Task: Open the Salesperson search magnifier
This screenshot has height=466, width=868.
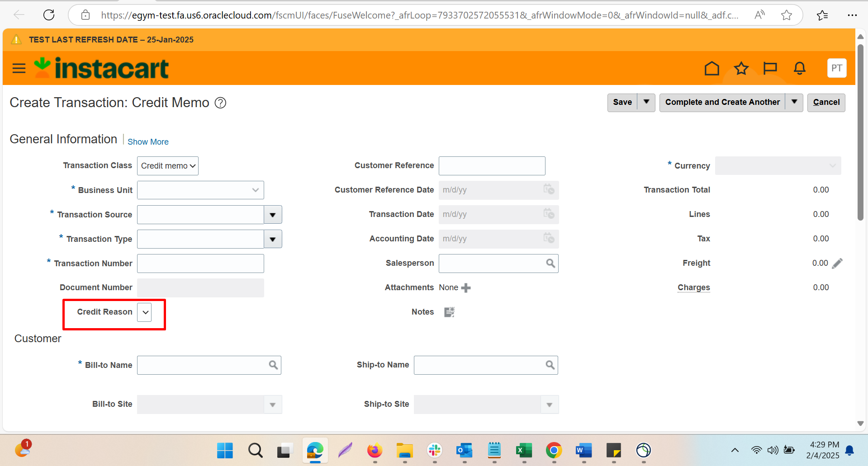Action: point(550,263)
